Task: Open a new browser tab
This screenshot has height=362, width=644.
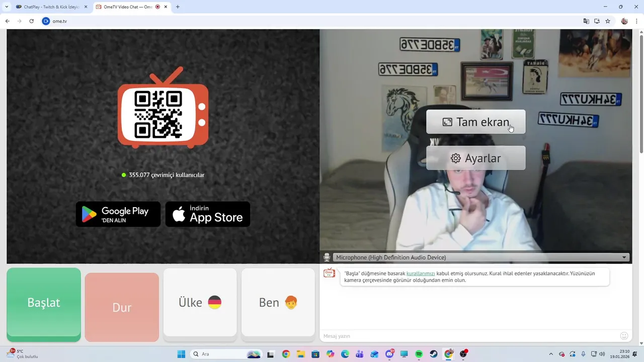Action: click(178, 7)
